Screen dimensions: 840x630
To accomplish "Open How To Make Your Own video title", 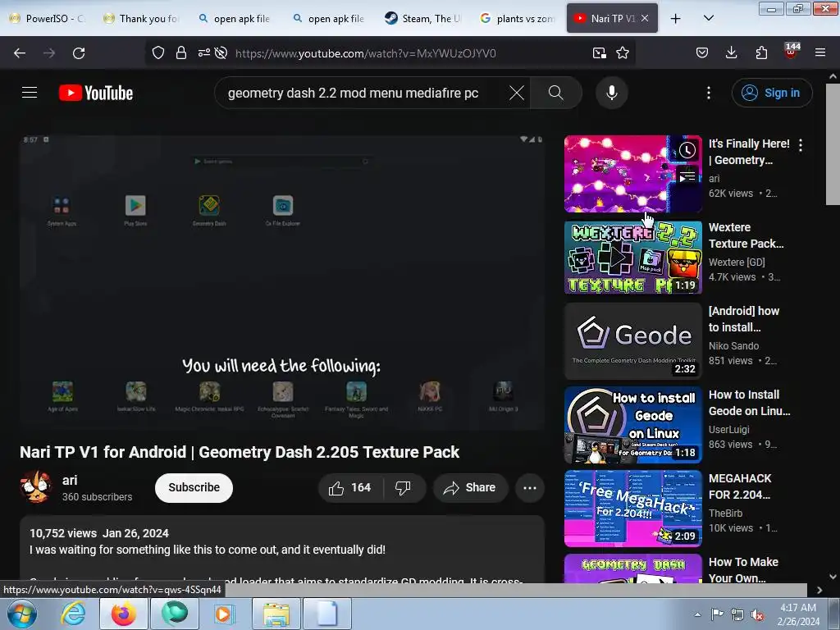I will coord(743,570).
